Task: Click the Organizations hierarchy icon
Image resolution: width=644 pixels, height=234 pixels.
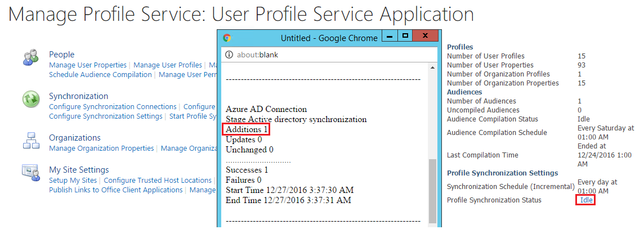Action: click(31, 141)
